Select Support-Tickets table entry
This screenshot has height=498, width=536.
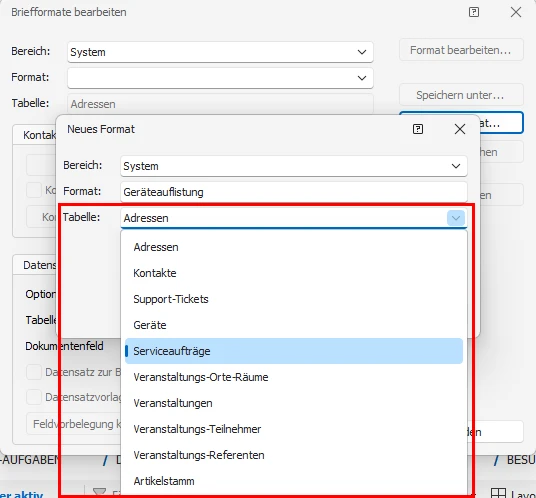294,299
